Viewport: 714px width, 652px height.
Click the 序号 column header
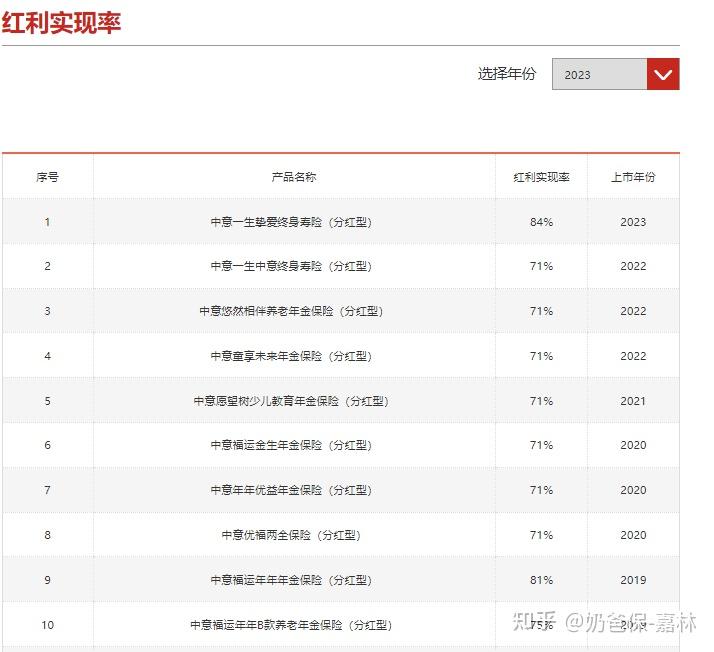tap(47, 177)
